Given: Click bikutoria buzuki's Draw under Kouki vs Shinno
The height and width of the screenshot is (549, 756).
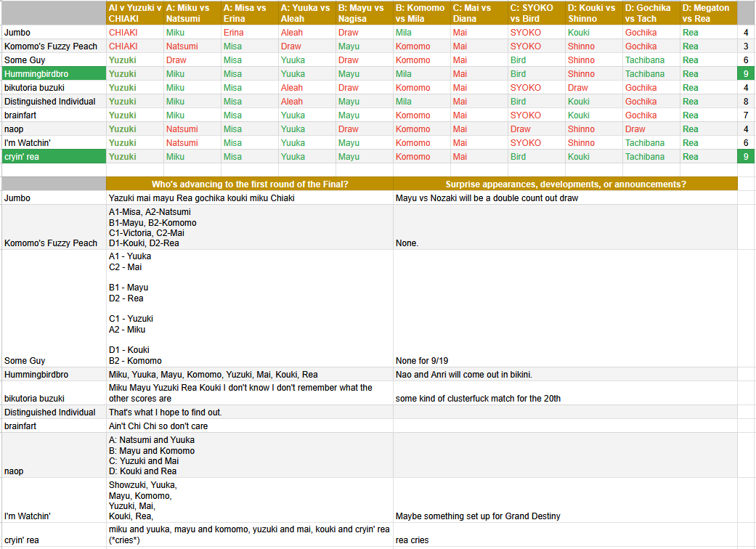Looking at the screenshot, I should [593, 88].
